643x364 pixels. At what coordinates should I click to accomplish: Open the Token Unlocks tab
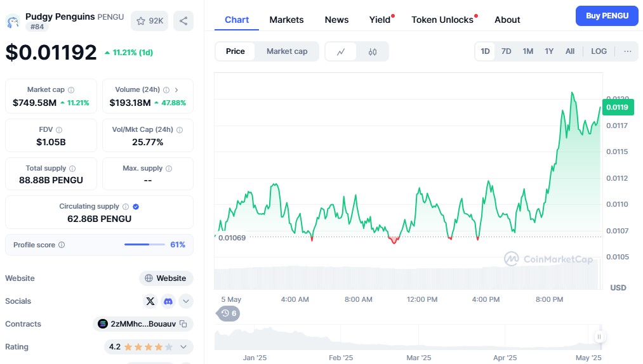click(442, 20)
